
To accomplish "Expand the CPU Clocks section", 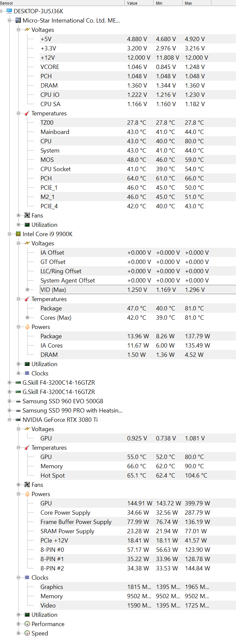I will click(x=19, y=373).
